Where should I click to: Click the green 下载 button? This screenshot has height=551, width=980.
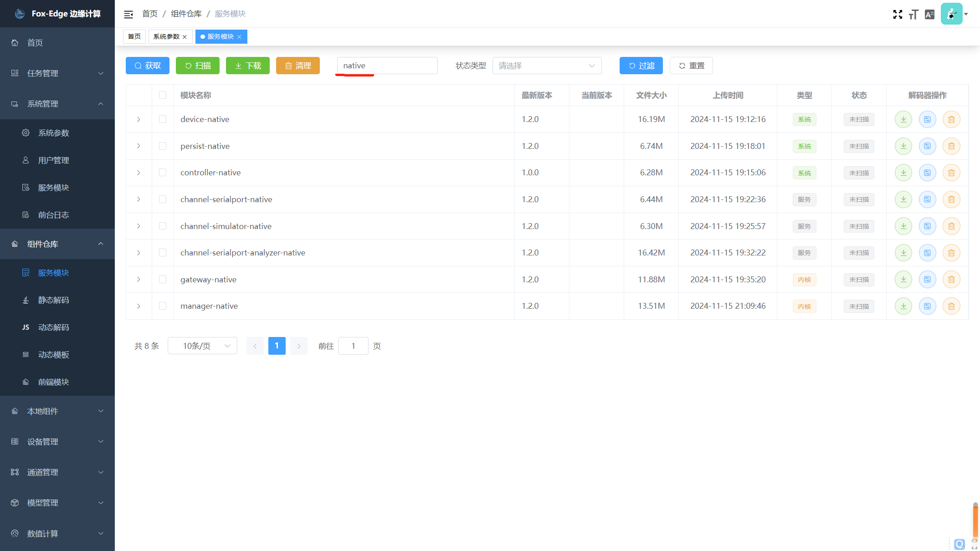point(248,66)
